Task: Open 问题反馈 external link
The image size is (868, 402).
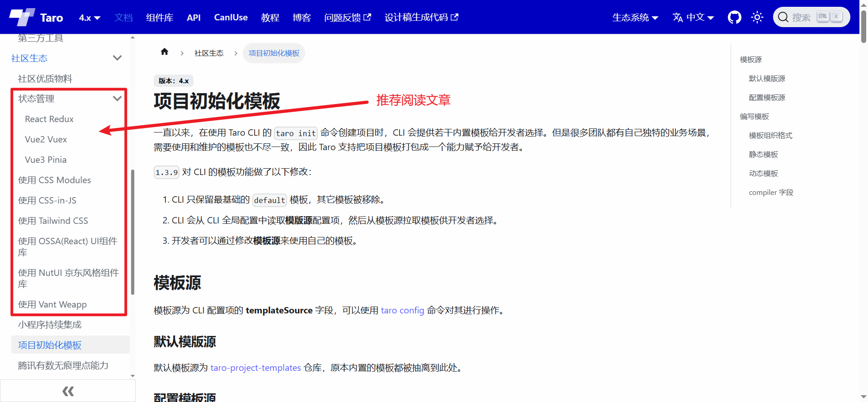Action: click(x=347, y=17)
